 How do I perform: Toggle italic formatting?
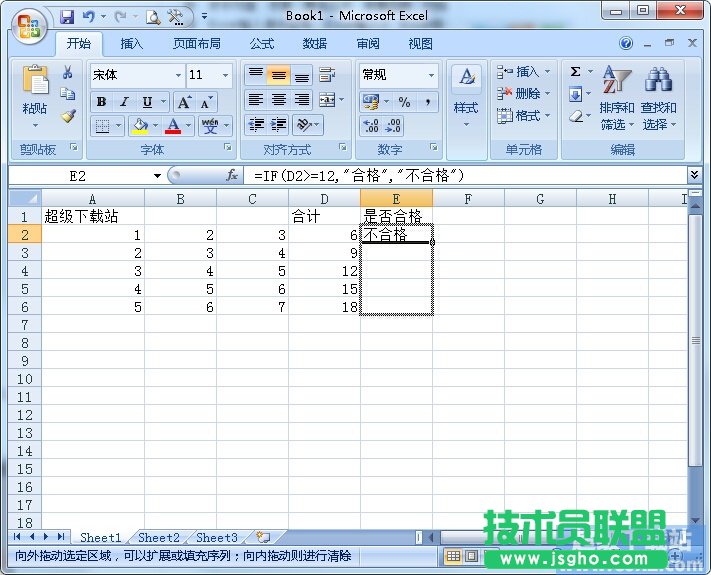coord(124,102)
